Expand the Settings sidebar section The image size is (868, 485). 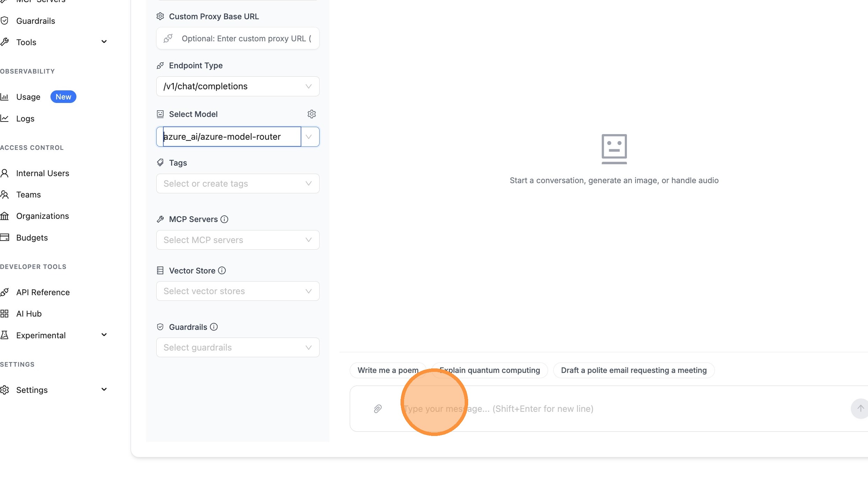point(104,390)
